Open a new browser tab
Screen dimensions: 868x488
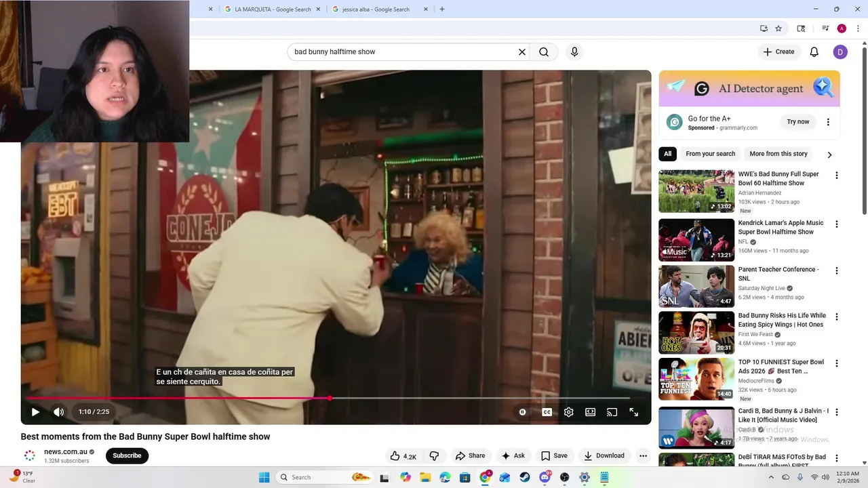tap(442, 9)
